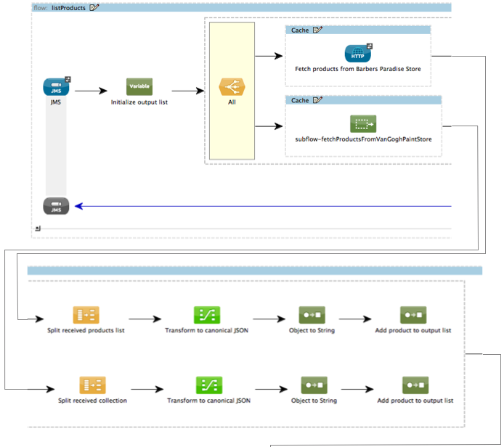Click the edit icon beside the listProducts flow name
The image size is (504, 447).
coord(94,7)
